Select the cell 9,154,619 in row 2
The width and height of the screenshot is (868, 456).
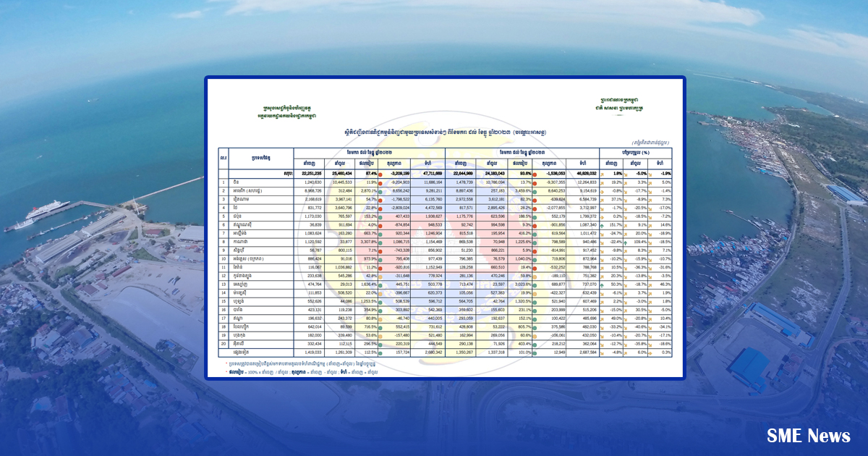click(583, 191)
